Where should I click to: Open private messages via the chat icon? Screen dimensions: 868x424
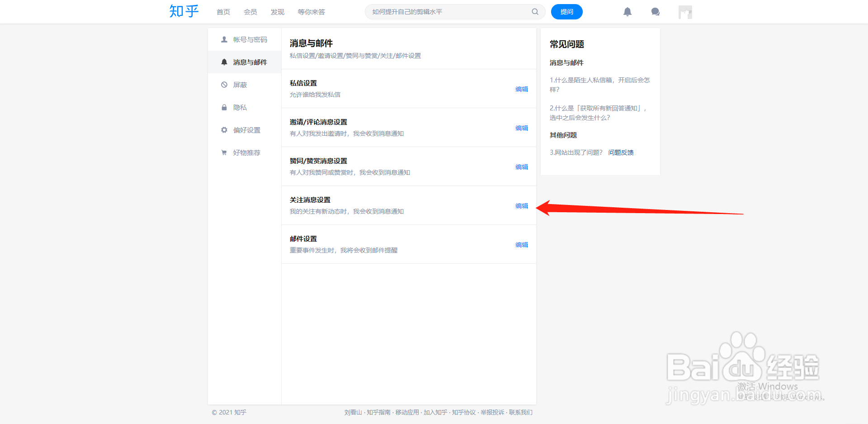pos(656,12)
